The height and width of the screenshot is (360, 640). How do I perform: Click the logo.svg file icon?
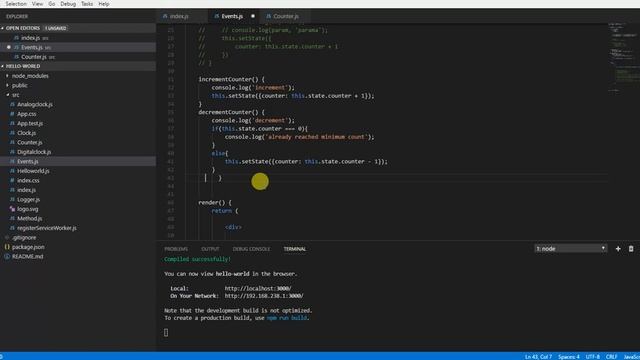(x=12, y=209)
